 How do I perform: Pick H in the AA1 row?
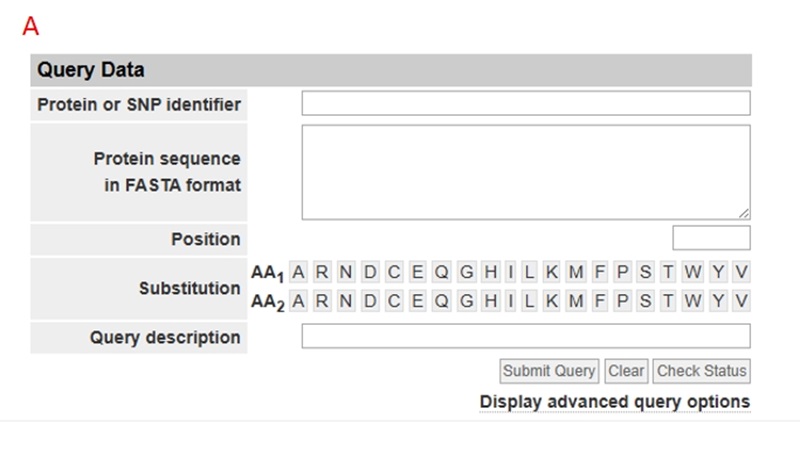point(491,272)
